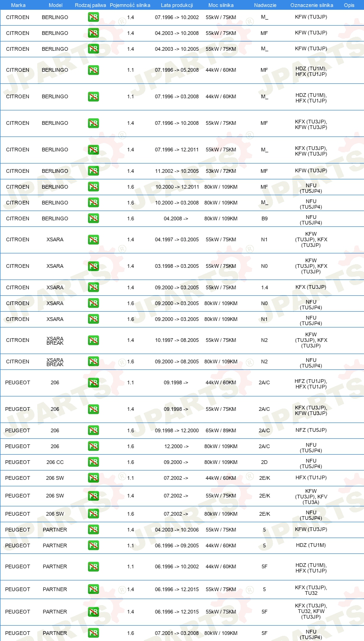Click production date 09.2000 -> in 206 CC row
The image size is (364, 641).
coord(176,463)
